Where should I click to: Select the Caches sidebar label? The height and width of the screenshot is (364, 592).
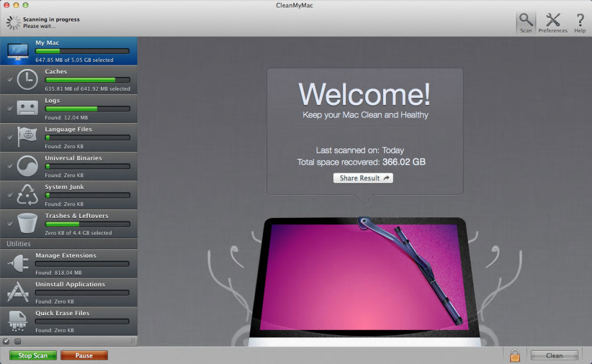56,71
